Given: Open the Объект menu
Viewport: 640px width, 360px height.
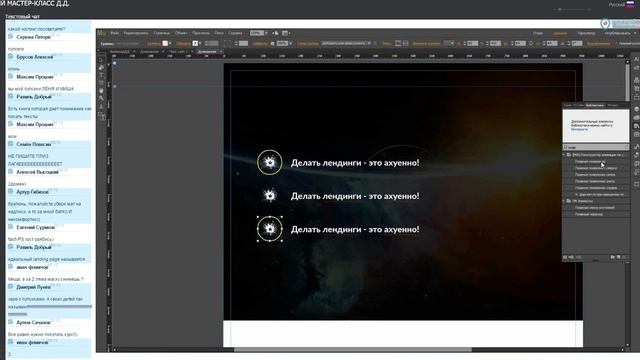Looking at the screenshot, I should pos(181,33).
